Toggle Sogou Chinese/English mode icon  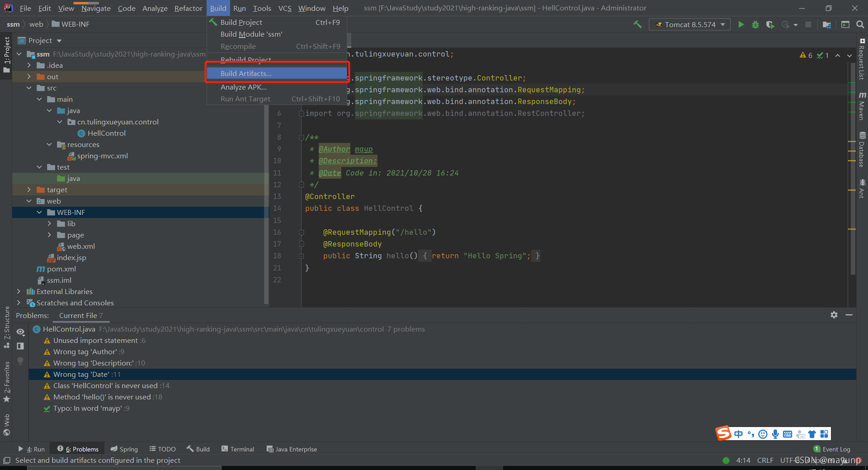(739, 434)
